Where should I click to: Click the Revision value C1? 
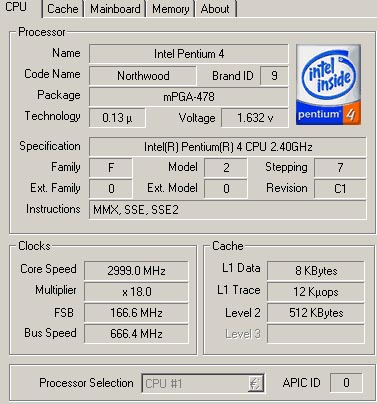340,189
